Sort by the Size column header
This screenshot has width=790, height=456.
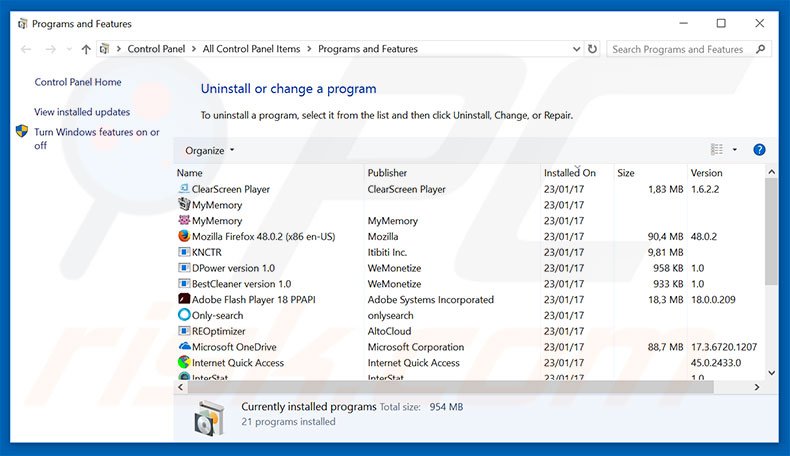(x=626, y=173)
